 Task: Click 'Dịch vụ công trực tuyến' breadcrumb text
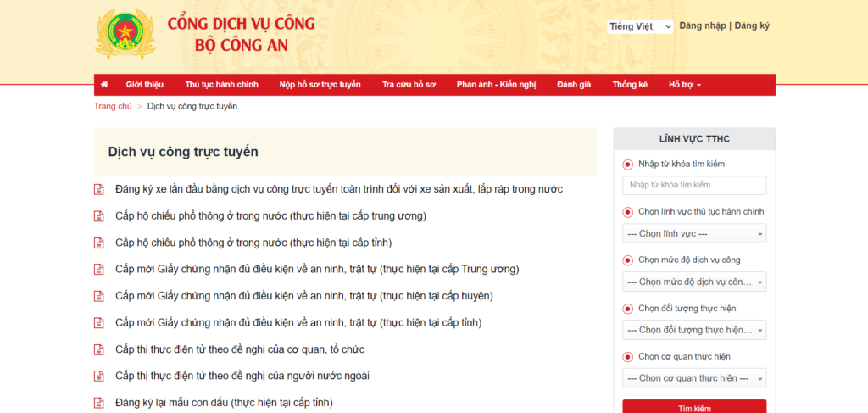(192, 106)
